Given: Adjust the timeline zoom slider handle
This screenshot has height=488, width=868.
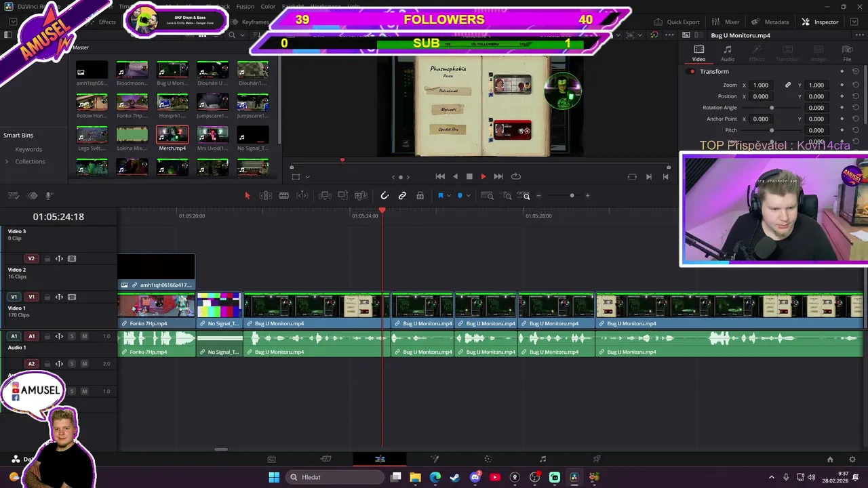Looking at the screenshot, I should (x=572, y=196).
